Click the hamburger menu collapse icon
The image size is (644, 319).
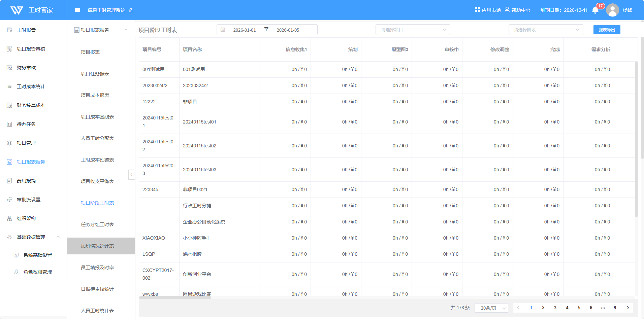[77, 10]
